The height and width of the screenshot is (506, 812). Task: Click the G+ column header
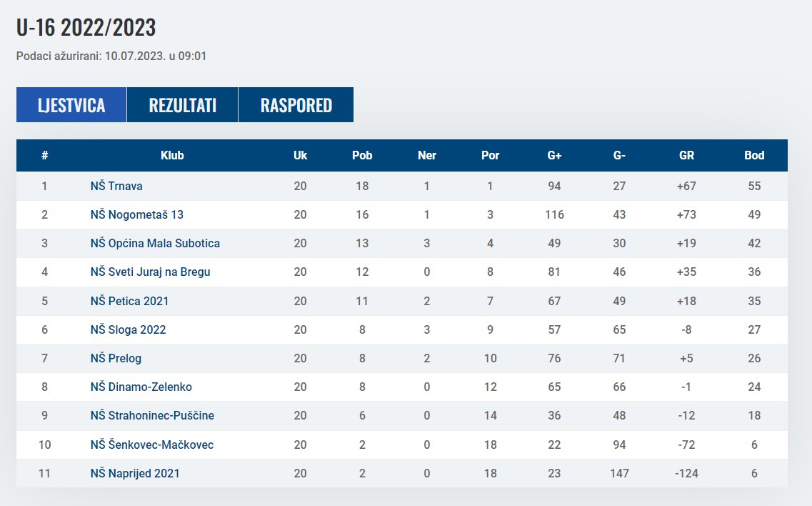(554, 155)
